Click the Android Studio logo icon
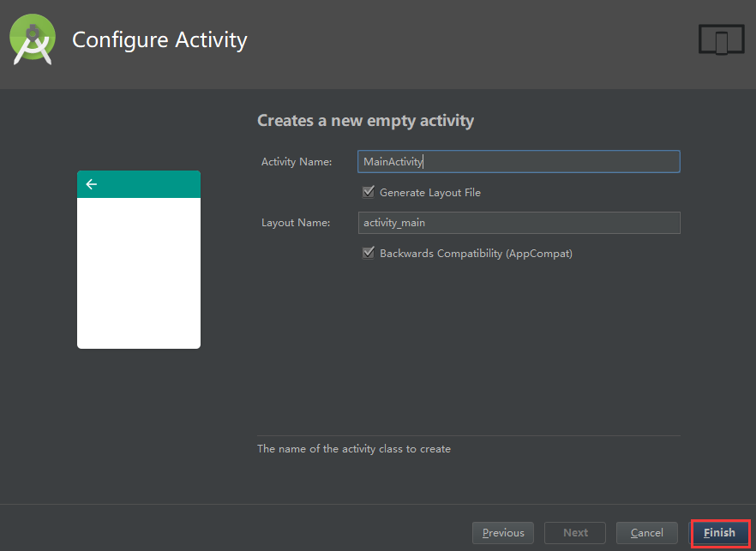 pyautogui.click(x=33, y=39)
